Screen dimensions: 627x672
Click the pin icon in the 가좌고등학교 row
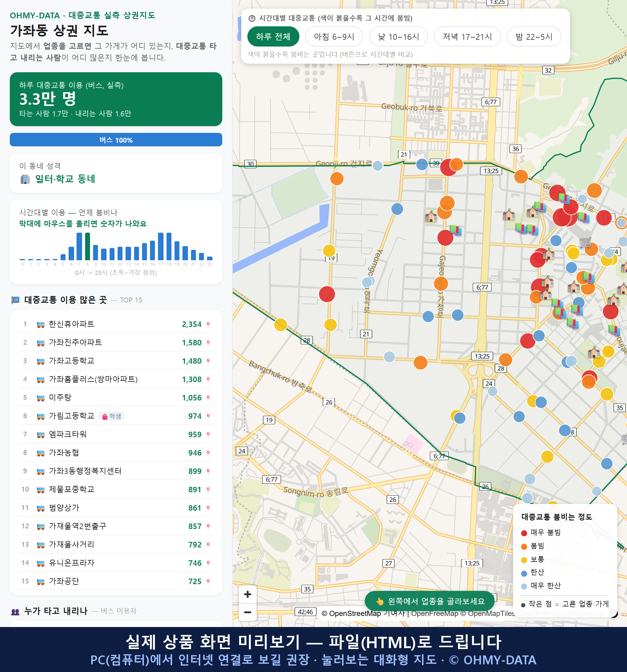pyautogui.click(x=208, y=361)
